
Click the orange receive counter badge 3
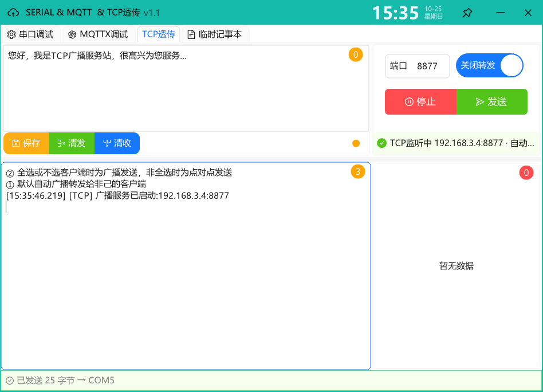[x=358, y=171]
